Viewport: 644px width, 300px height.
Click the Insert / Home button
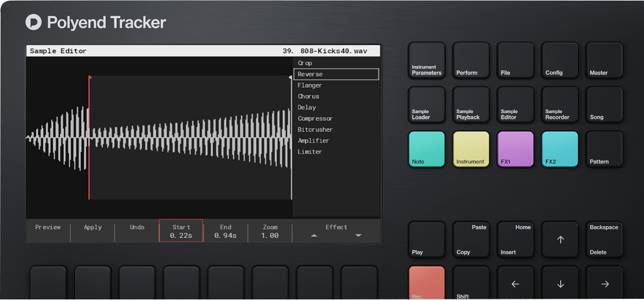pos(516,240)
